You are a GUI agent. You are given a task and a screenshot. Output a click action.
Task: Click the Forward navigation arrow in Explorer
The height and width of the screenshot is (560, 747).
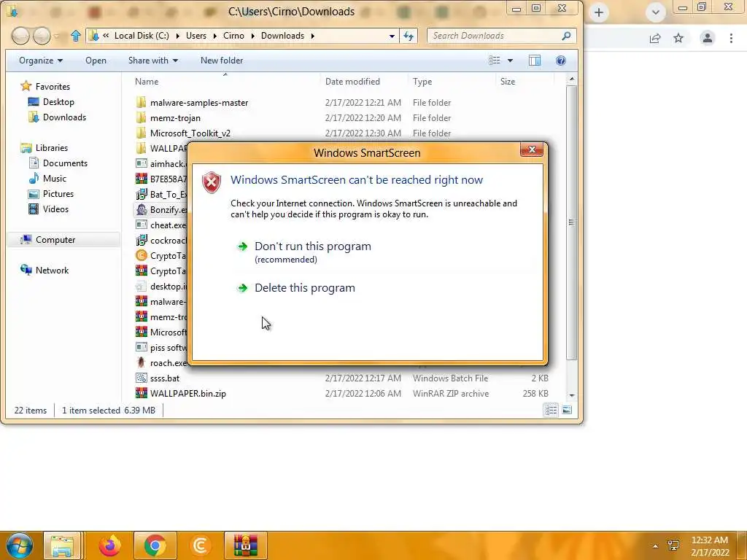(42, 36)
